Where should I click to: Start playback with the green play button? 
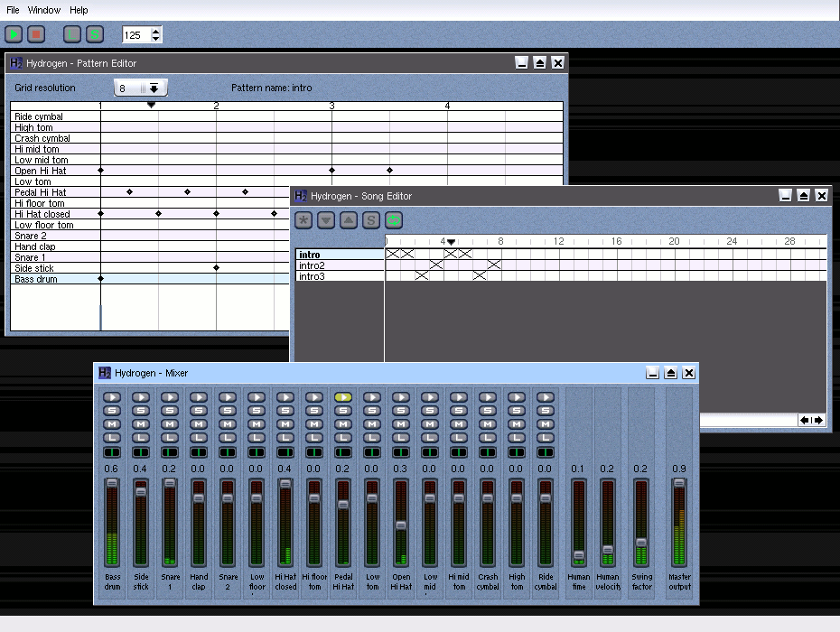[x=14, y=35]
